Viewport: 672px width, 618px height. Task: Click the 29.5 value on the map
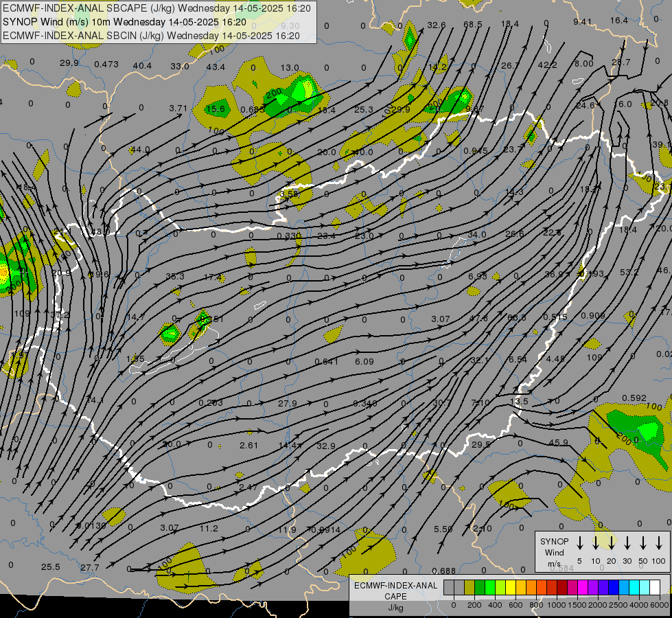[481, 445]
